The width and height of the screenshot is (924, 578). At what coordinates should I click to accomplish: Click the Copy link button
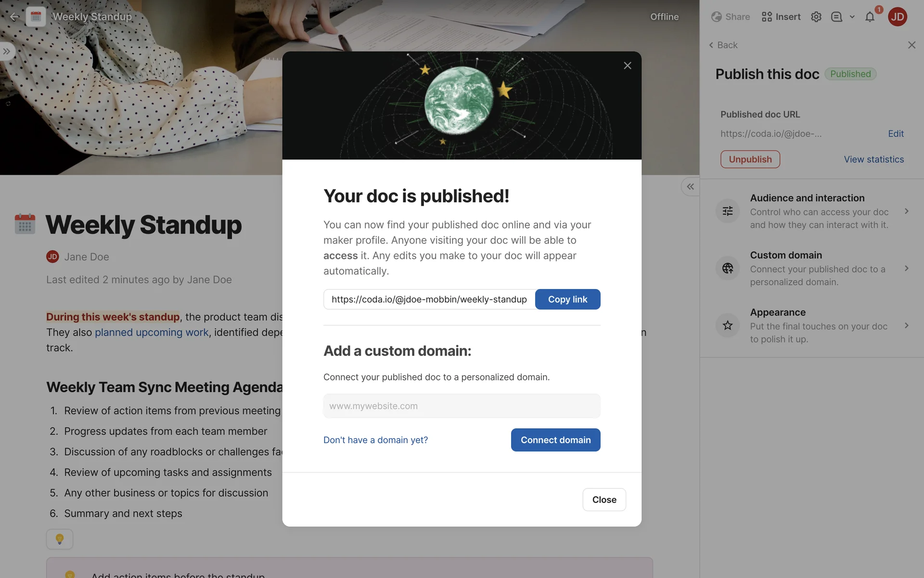click(567, 299)
